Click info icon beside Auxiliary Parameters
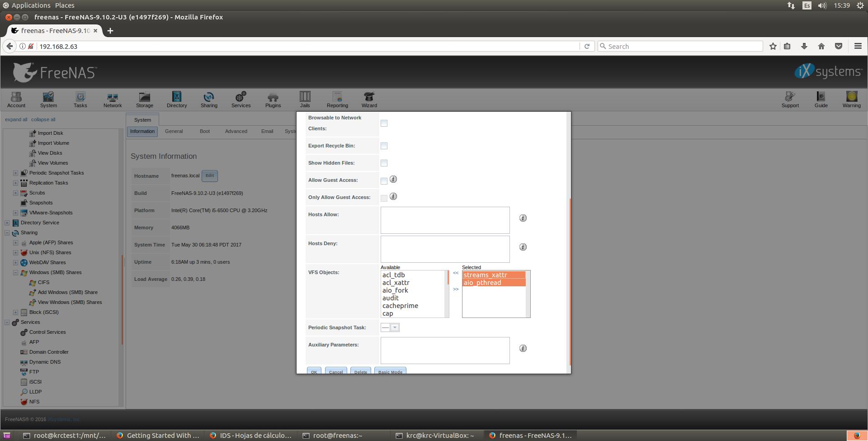Viewport: 868px width, 441px height. [523, 348]
